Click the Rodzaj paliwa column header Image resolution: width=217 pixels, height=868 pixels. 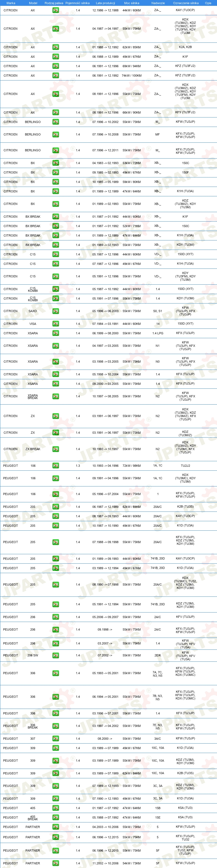tap(54, 3)
